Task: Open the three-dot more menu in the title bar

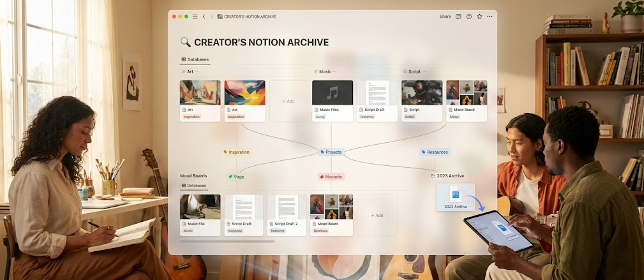Action: click(x=490, y=17)
